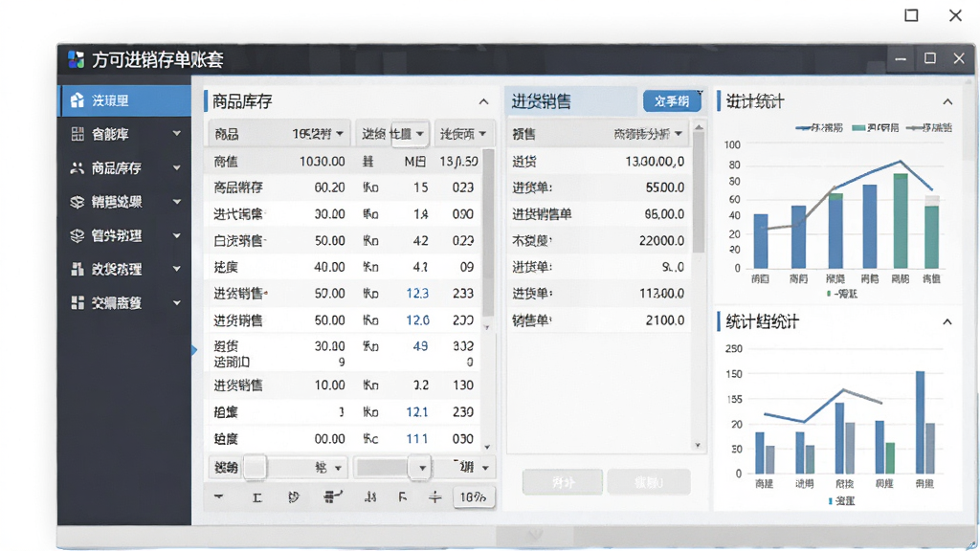The height and width of the screenshot is (551, 980).
Task: Collapse the 统计结统计 chart panel
Action: pyautogui.click(x=947, y=321)
